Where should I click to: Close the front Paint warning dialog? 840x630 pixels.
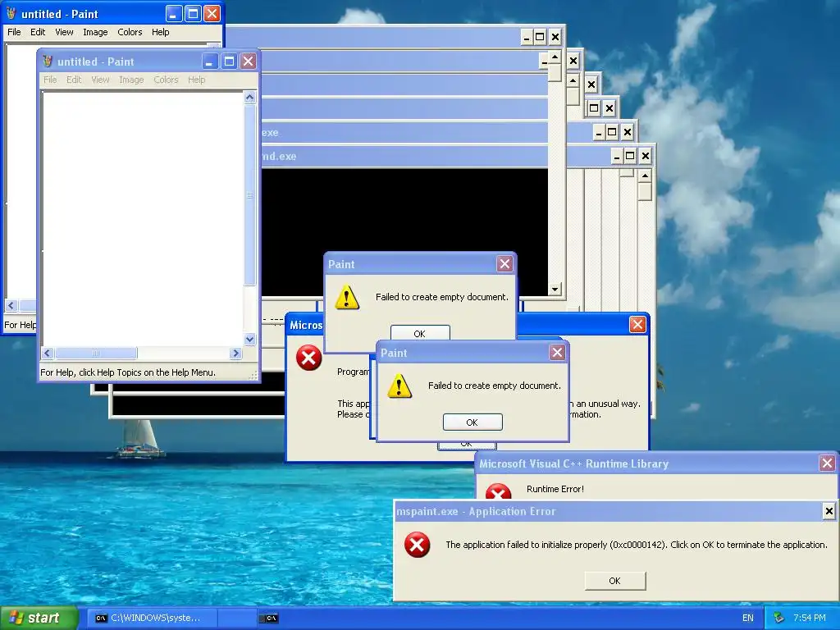(x=557, y=353)
